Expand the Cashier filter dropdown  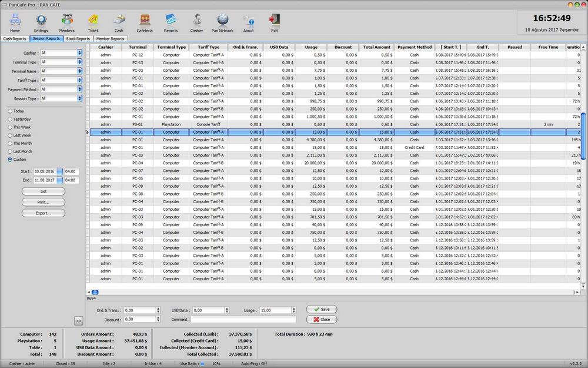coord(79,53)
